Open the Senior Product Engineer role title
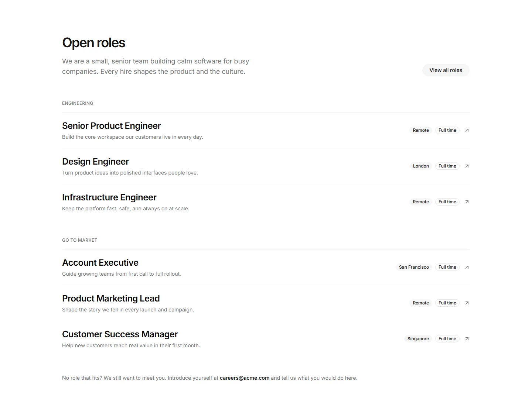 (112, 126)
